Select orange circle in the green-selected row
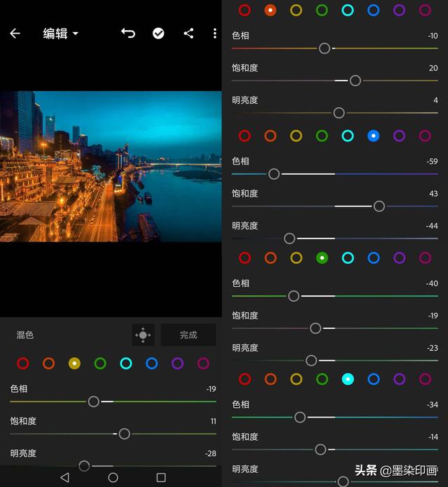 (271, 257)
